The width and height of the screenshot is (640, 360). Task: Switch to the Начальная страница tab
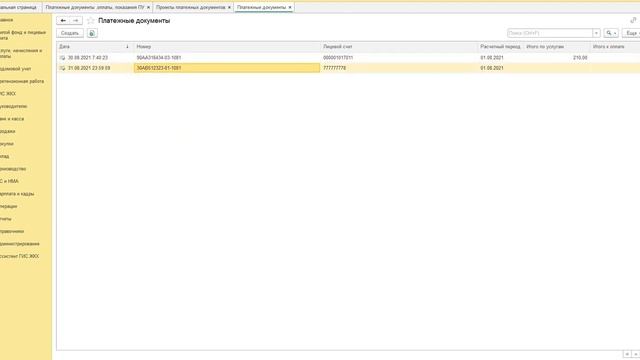tap(18, 7)
